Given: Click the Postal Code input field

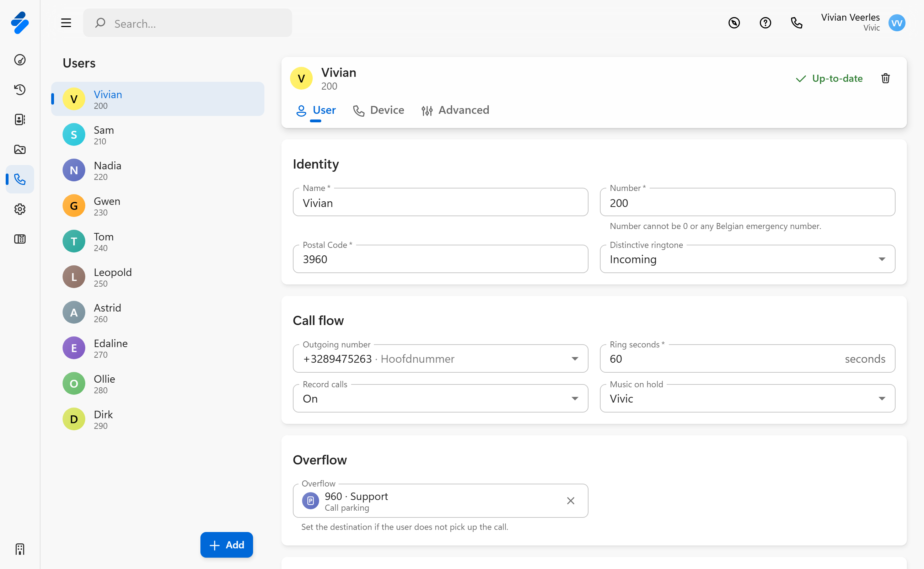Looking at the screenshot, I should click(x=440, y=259).
